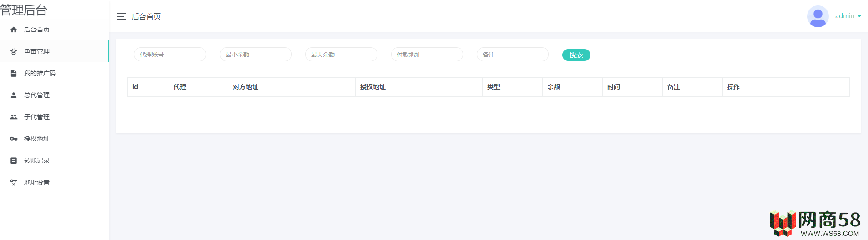The image size is (868, 240).
Task: Click the 余额 column header
Action: (572, 87)
